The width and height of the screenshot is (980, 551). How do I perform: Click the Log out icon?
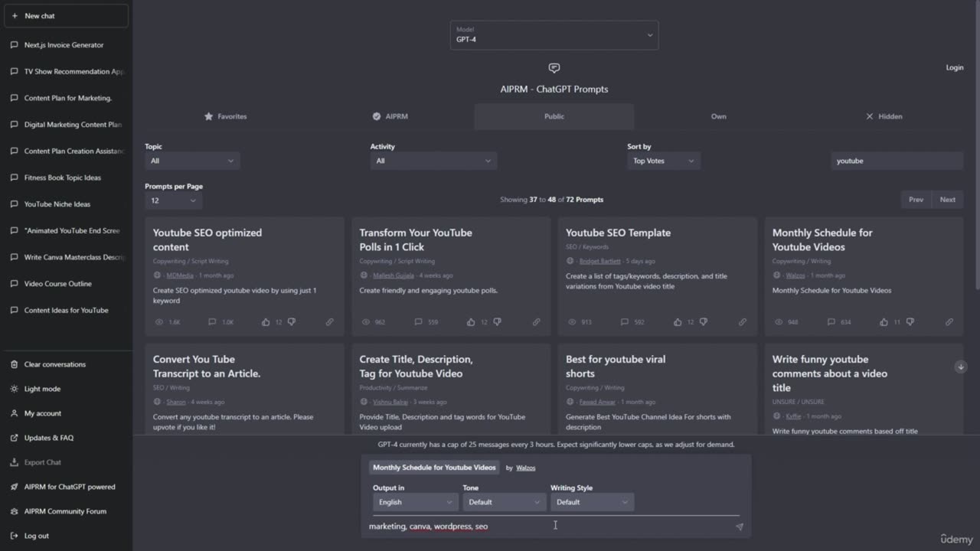[14, 536]
